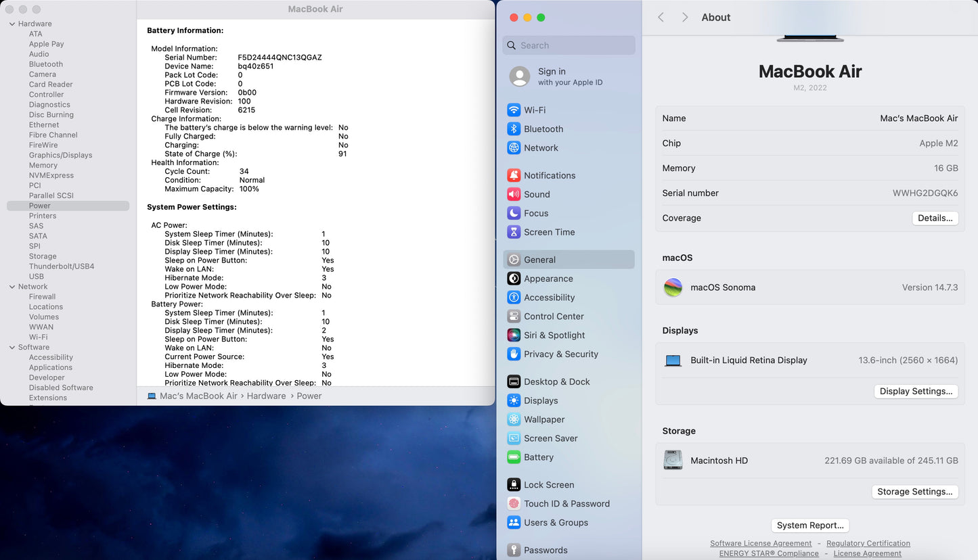Viewport: 978px width, 560px height.
Task: Click the Desktop & Dock icon
Action: (x=514, y=382)
